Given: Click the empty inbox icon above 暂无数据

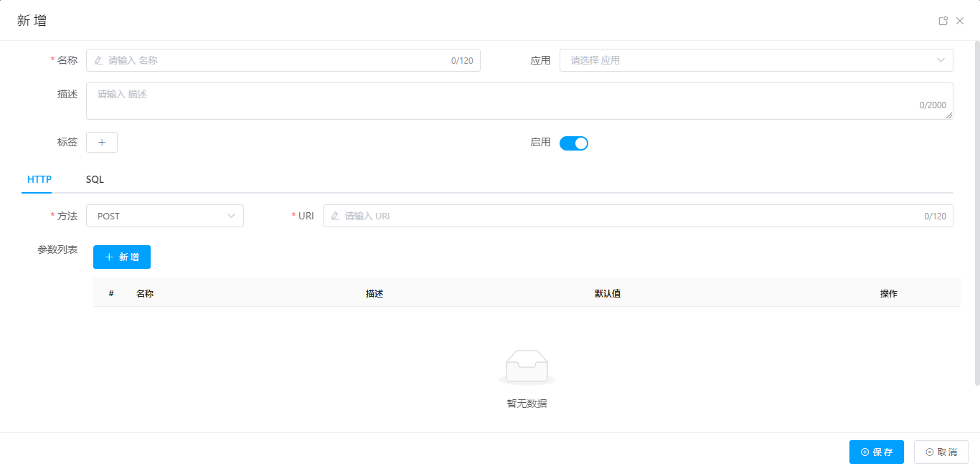Looking at the screenshot, I should 527,366.
